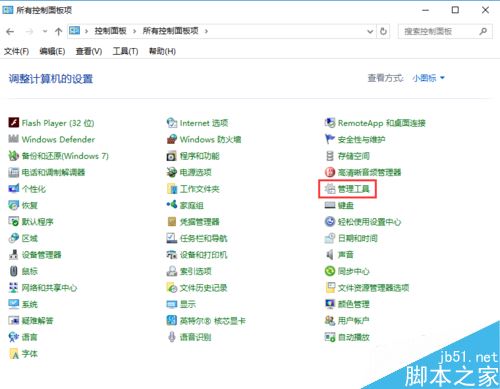Click the 控制面板 breadcrumb segment

point(110,31)
